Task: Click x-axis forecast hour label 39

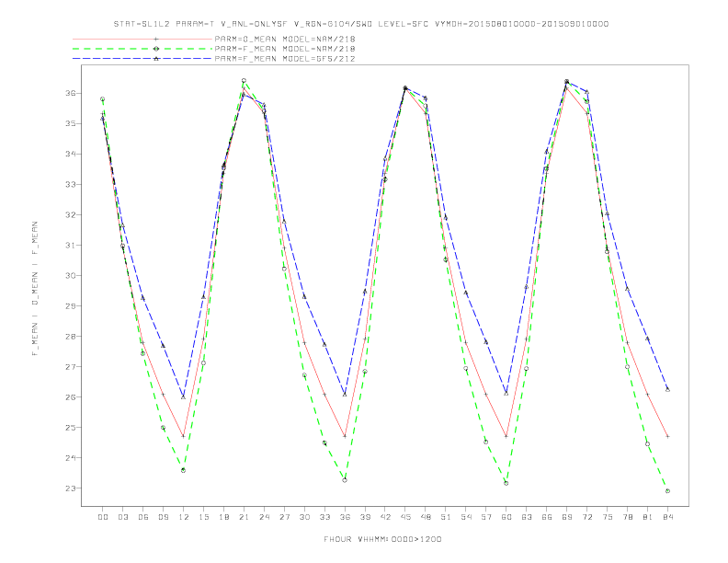Action: (365, 517)
